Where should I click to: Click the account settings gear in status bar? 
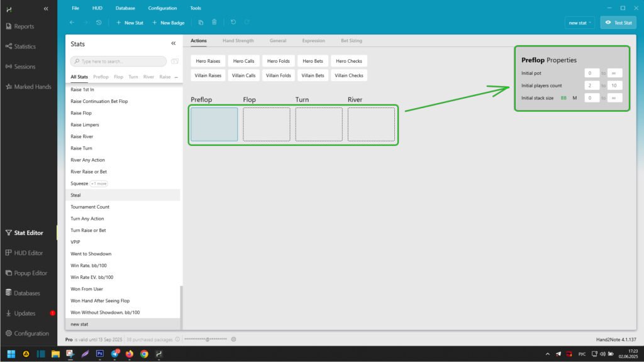click(x=233, y=339)
